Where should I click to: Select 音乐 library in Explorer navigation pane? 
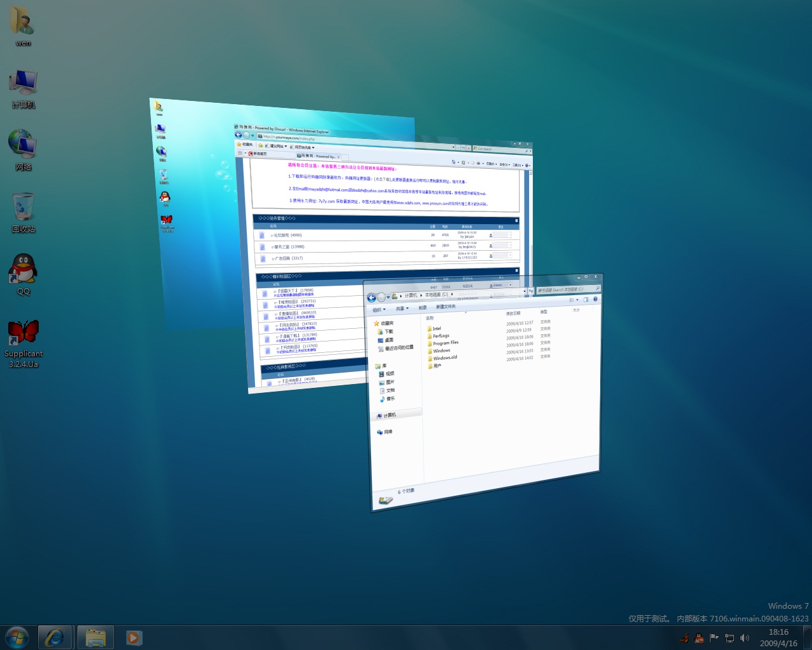click(387, 399)
